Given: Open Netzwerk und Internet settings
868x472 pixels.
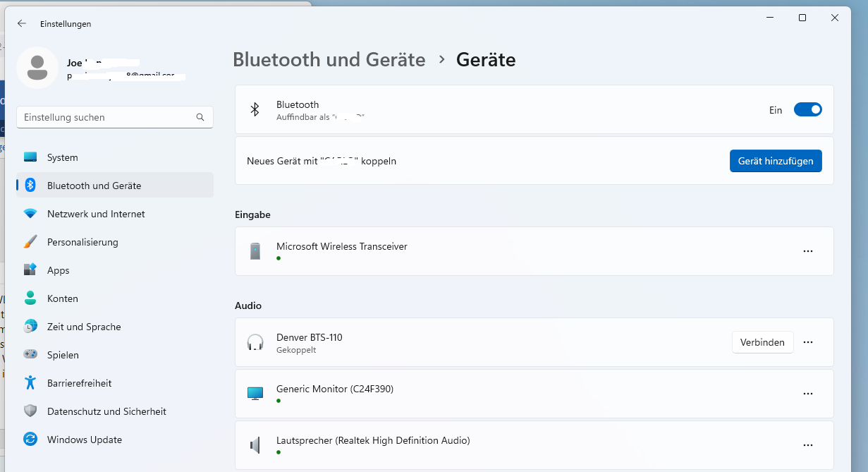Looking at the screenshot, I should click(x=115, y=214).
